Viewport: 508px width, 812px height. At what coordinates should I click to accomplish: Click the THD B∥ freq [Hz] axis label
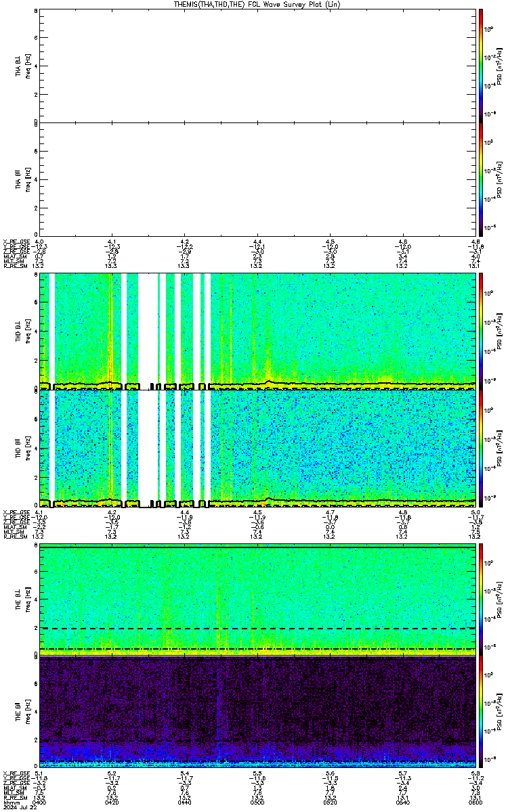point(26,449)
